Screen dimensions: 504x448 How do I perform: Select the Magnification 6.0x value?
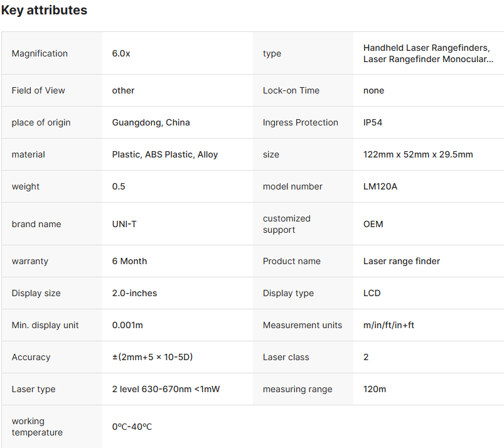[121, 53]
